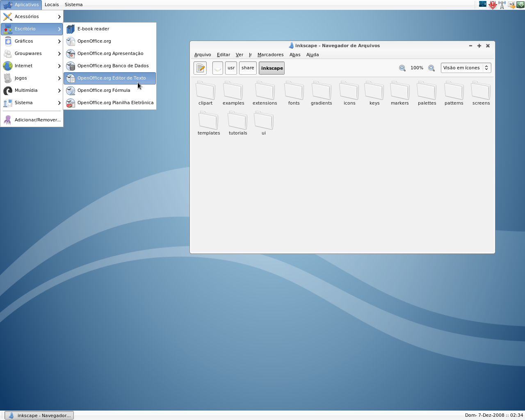The image size is (525, 420).
Task: Launch OpenOffice.org Editor de Texto
Action: click(110, 78)
